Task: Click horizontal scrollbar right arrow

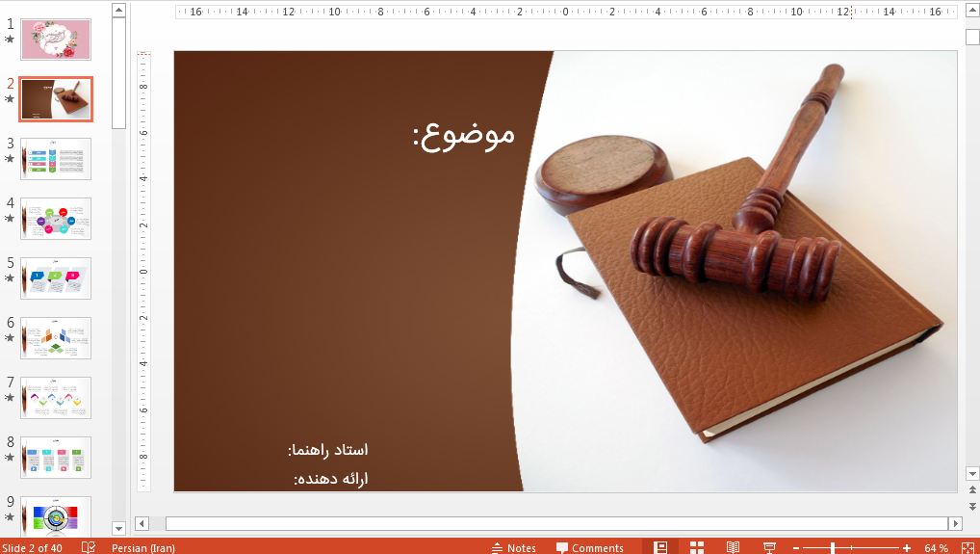Action: (955, 523)
